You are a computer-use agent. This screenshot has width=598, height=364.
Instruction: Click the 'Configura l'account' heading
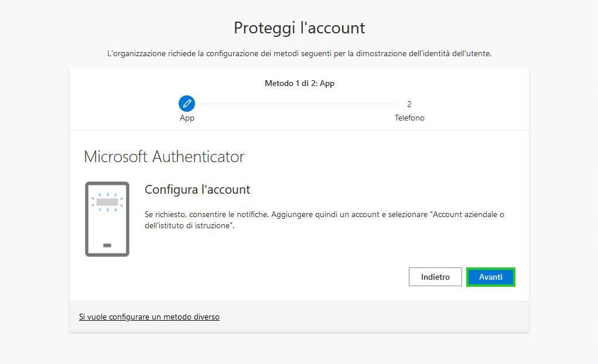(197, 190)
